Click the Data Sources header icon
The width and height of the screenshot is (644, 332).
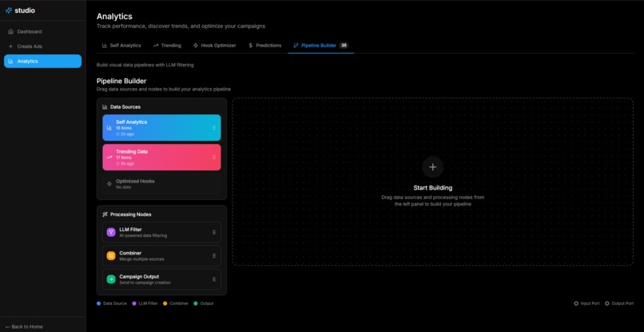click(105, 107)
